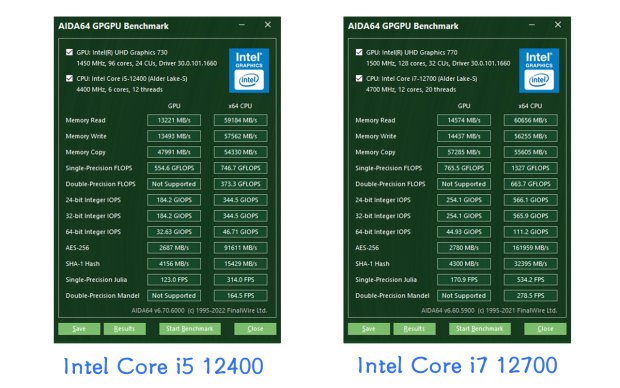Select 565.9 GIOPS 32-bit integer result
The height and width of the screenshot is (388, 620).
pos(531,216)
